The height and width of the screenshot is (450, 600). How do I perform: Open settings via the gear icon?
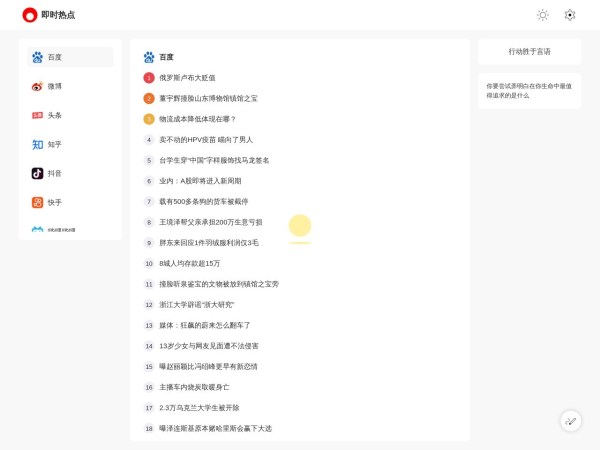click(569, 15)
